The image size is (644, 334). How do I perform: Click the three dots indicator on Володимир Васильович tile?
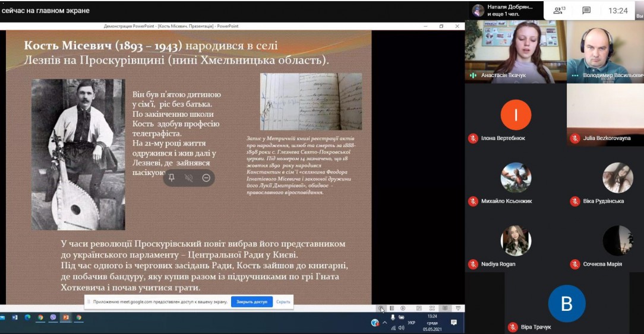tap(575, 75)
